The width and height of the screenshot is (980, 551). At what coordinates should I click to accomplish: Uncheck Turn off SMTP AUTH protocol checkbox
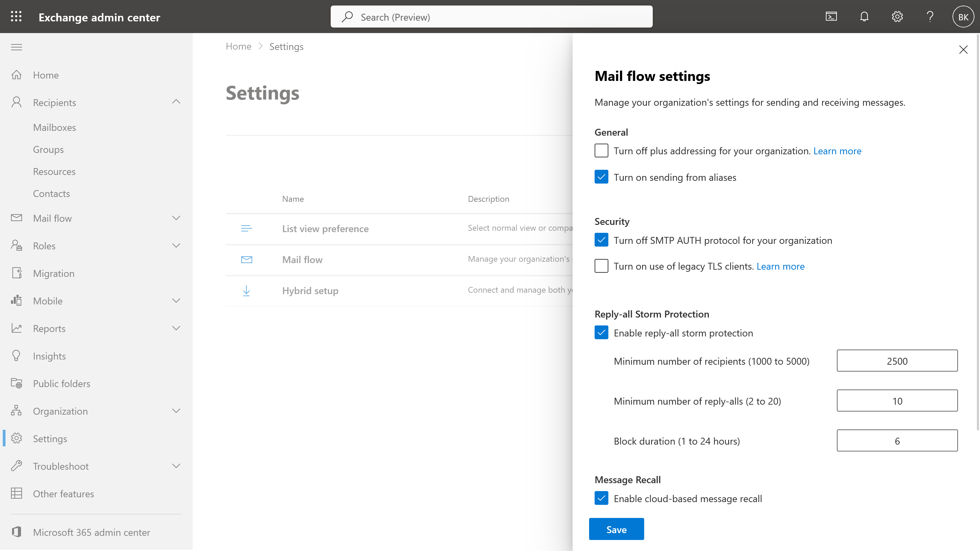coord(601,240)
